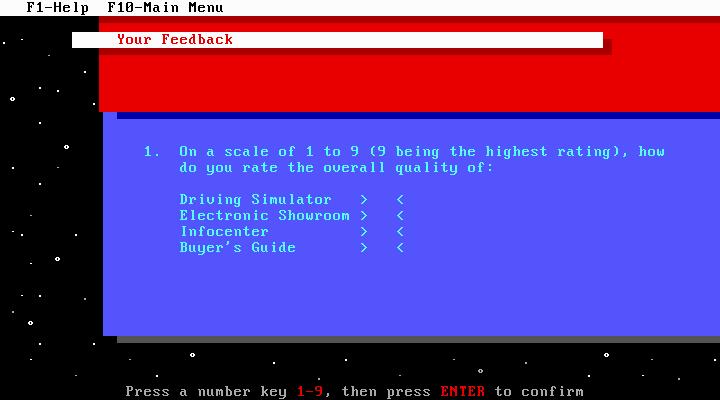The image size is (720, 400).
Task: Go to F10-Main Menu option
Action: [165, 8]
